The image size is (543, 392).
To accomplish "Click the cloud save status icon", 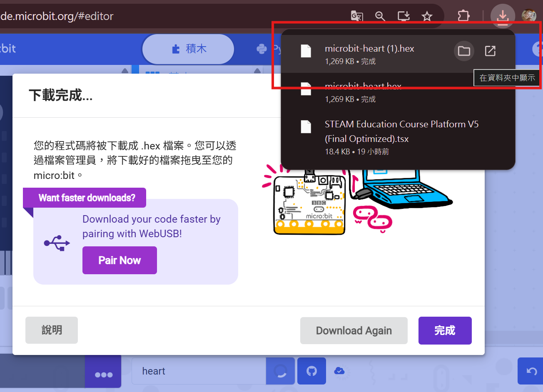I will click(339, 370).
